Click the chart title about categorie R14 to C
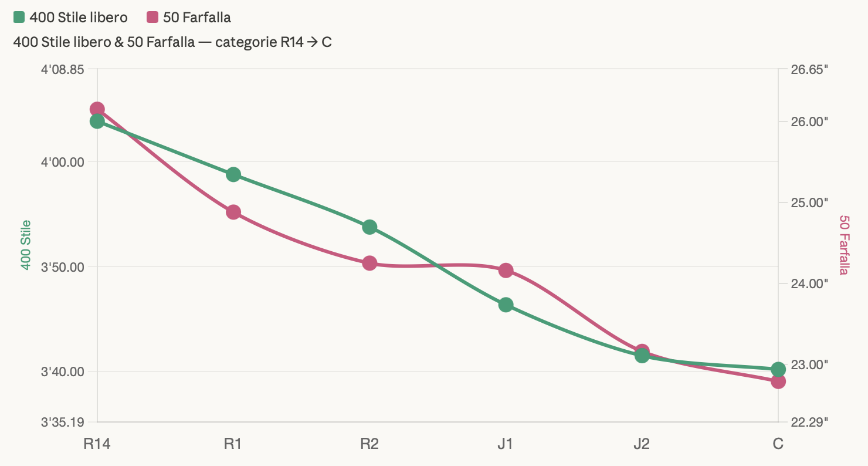 click(x=172, y=42)
